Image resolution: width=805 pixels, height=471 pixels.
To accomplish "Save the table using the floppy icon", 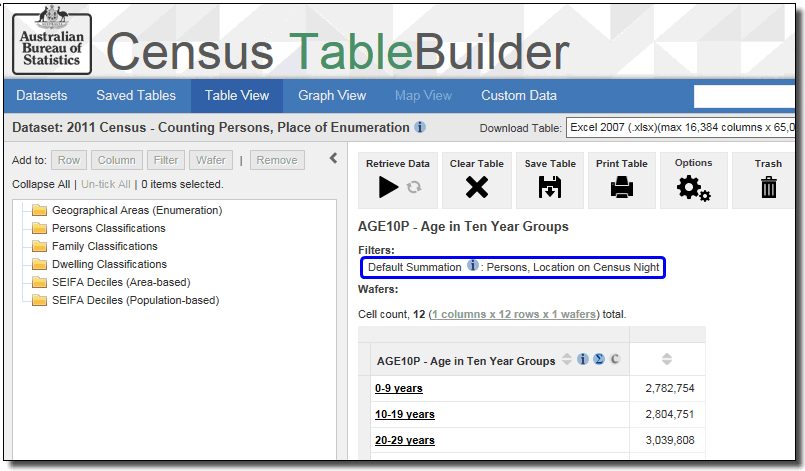I will [549, 187].
